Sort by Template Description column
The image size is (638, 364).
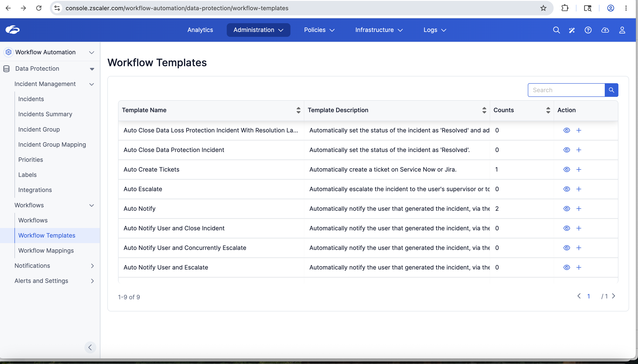click(x=484, y=110)
